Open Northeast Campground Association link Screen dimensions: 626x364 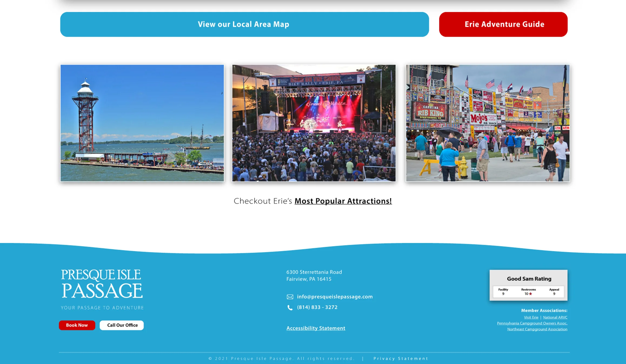pos(537,329)
